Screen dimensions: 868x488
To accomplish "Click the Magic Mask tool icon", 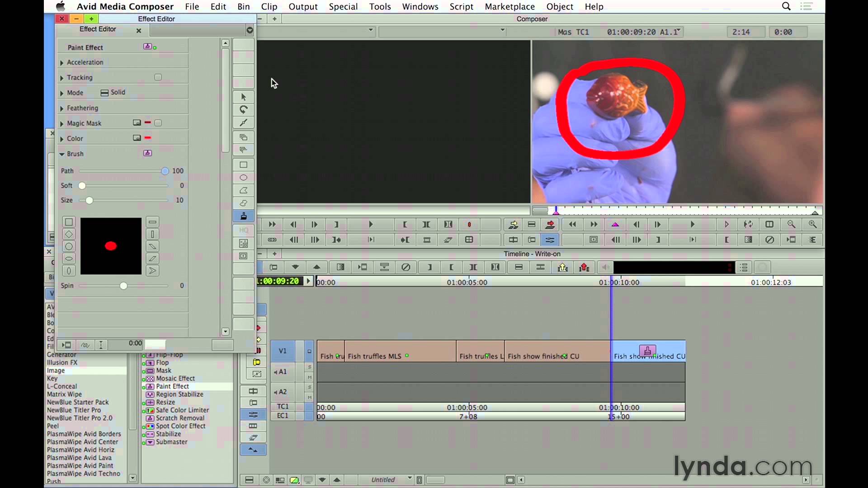I will click(137, 123).
